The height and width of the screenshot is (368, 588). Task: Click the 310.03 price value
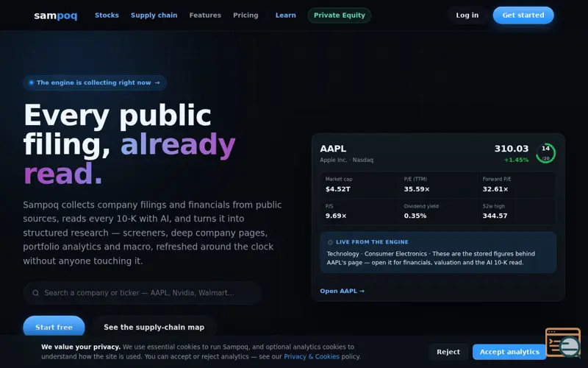511,149
